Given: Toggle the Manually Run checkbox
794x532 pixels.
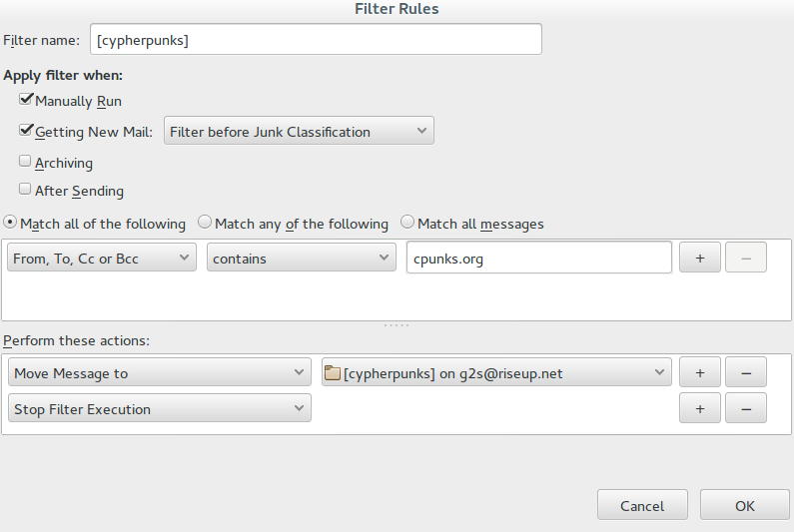Looking at the screenshot, I should [x=26, y=101].
